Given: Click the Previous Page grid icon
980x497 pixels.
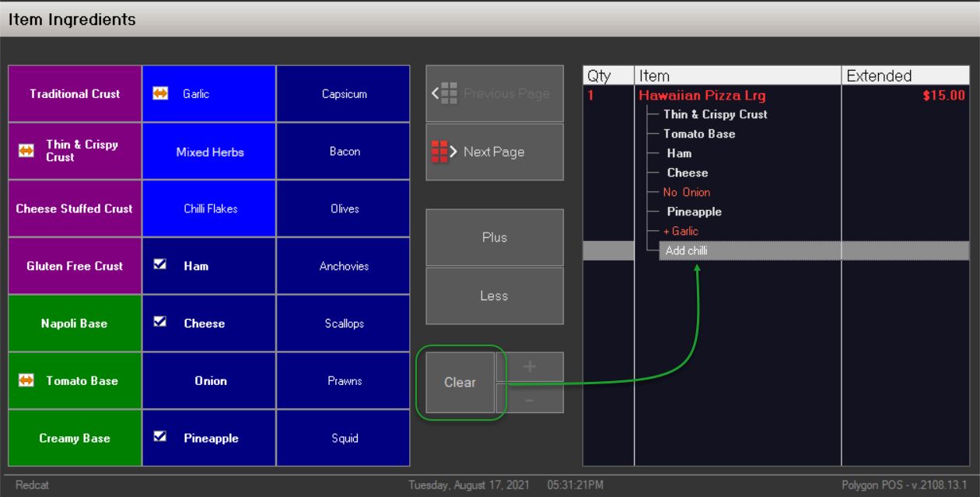Looking at the screenshot, I should pyautogui.click(x=446, y=93).
